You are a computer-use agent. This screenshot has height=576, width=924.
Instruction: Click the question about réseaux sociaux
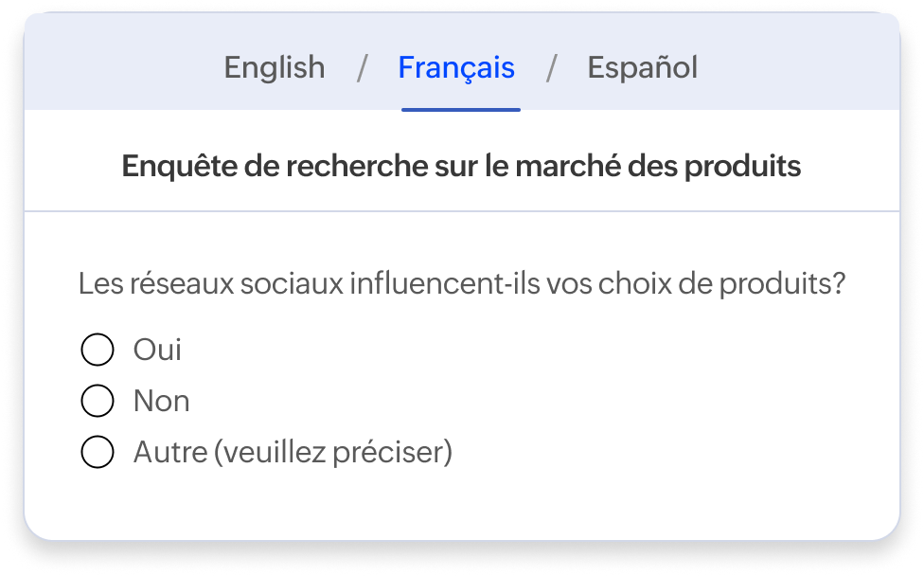tap(463, 279)
